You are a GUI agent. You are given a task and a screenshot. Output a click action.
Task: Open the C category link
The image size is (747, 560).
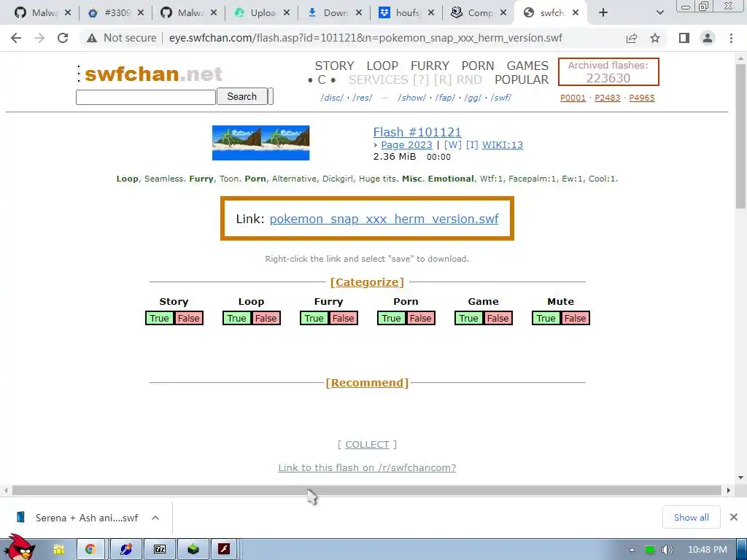[x=322, y=80]
